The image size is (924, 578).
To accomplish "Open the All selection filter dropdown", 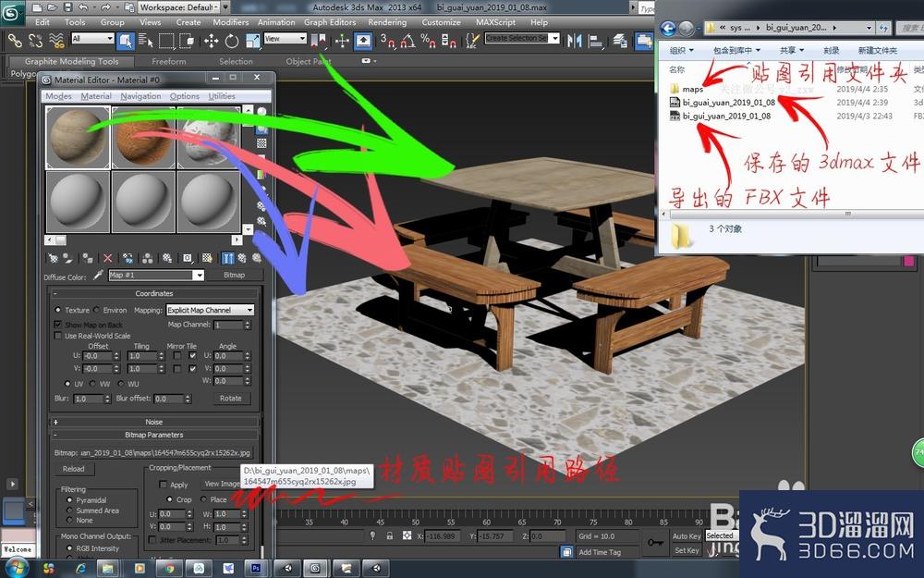I will click(92, 38).
